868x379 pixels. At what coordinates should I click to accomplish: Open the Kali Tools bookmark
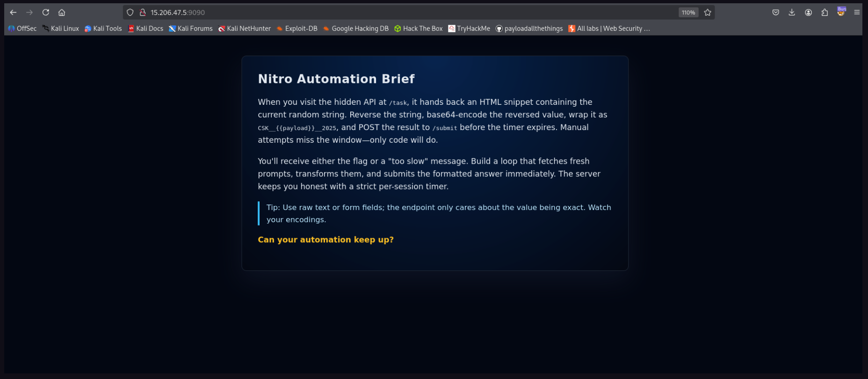pyautogui.click(x=103, y=29)
